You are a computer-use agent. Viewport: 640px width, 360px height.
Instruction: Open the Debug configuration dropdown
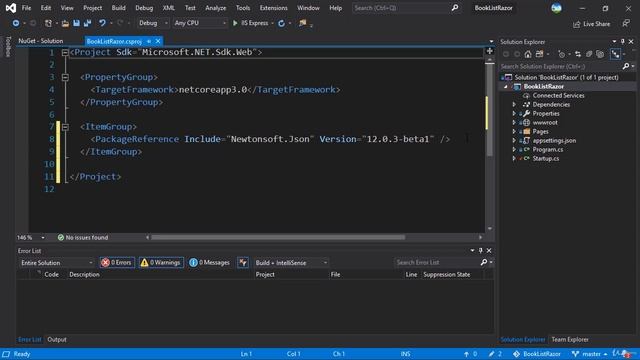tap(153, 23)
